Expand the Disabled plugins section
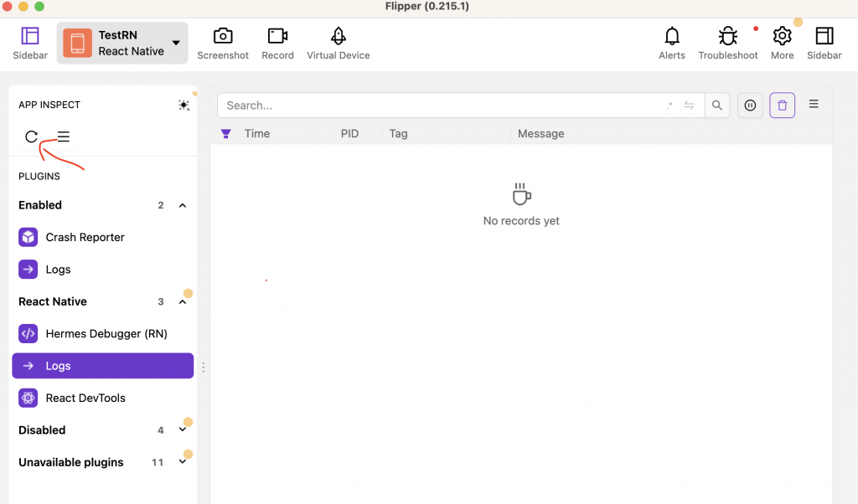The image size is (858, 504). (x=183, y=429)
